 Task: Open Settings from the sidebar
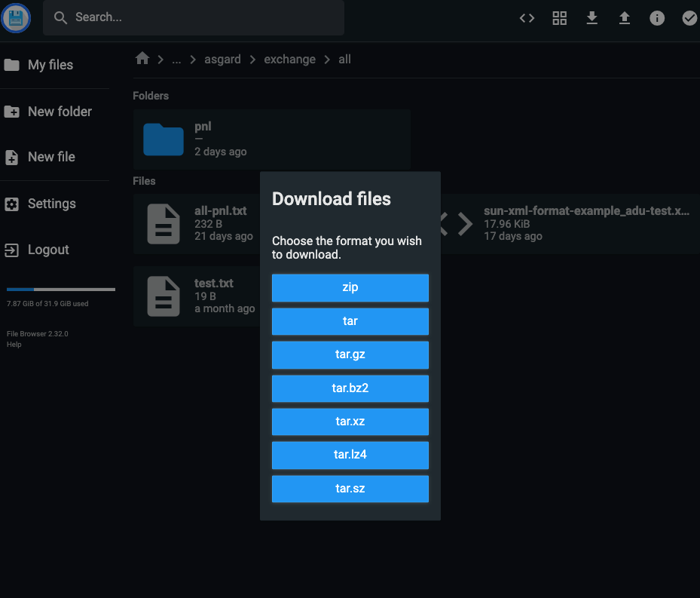(x=51, y=204)
